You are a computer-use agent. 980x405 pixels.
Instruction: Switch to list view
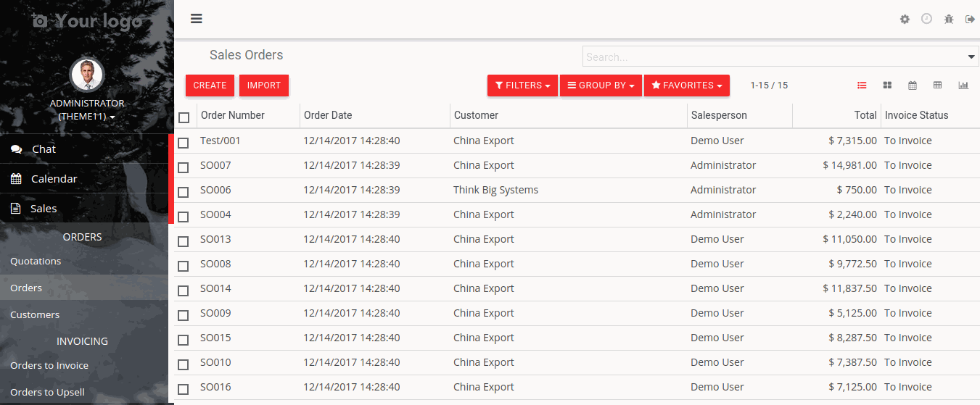(862, 85)
